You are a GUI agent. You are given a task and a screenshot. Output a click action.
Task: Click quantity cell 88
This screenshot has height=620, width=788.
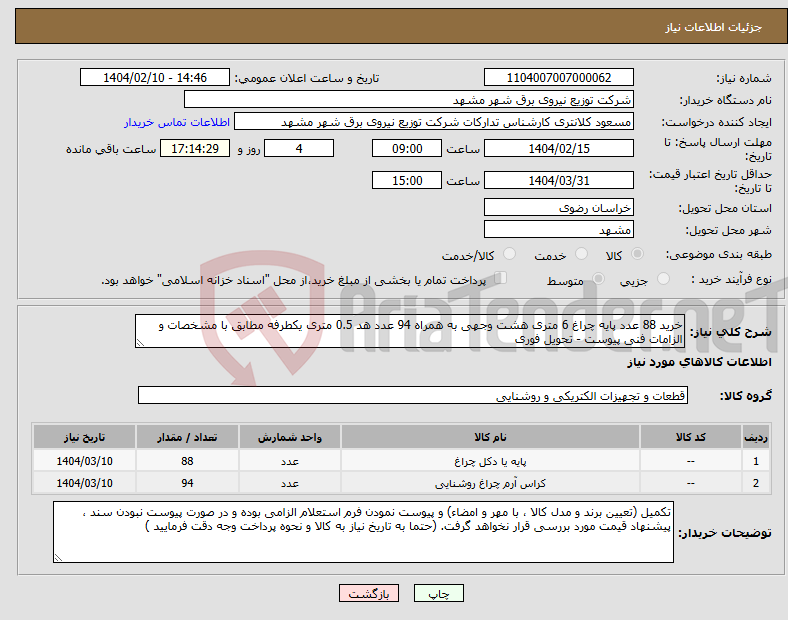187,461
